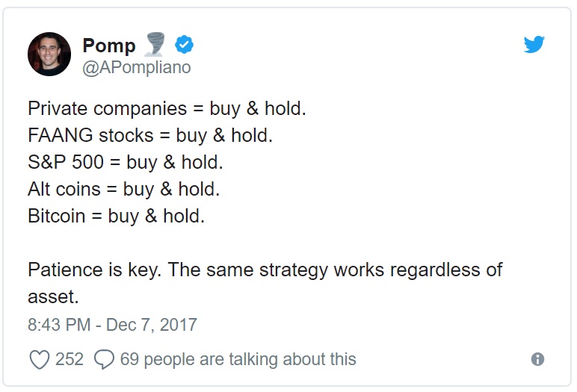Click the 252 likes count
This screenshot has width=577, height=392.
pos(70,359)
